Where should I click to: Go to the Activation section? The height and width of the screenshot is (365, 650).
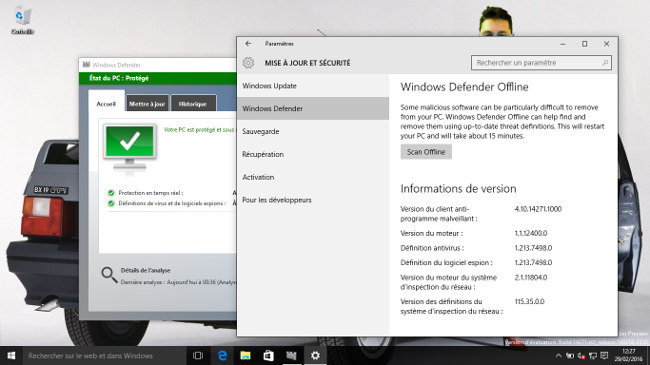point(313,177)
